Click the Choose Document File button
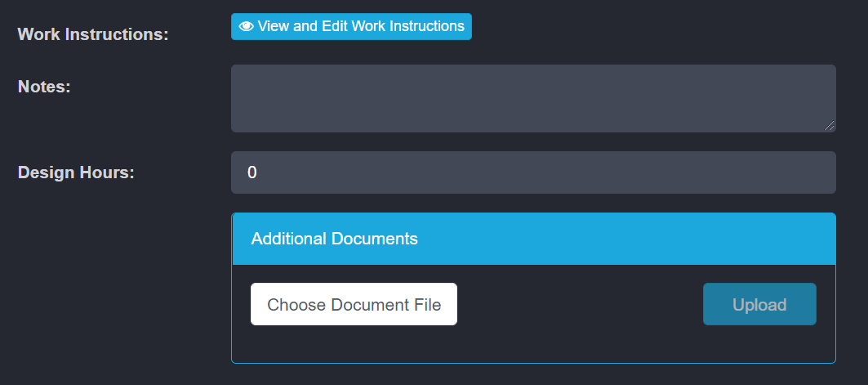 [x=354, y=304]
